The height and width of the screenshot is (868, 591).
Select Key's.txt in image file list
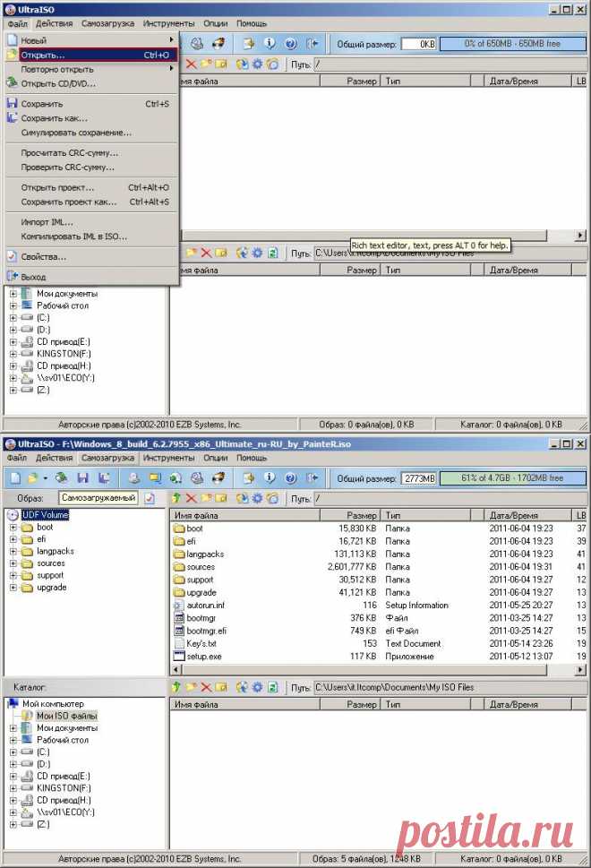pos(201,644)
